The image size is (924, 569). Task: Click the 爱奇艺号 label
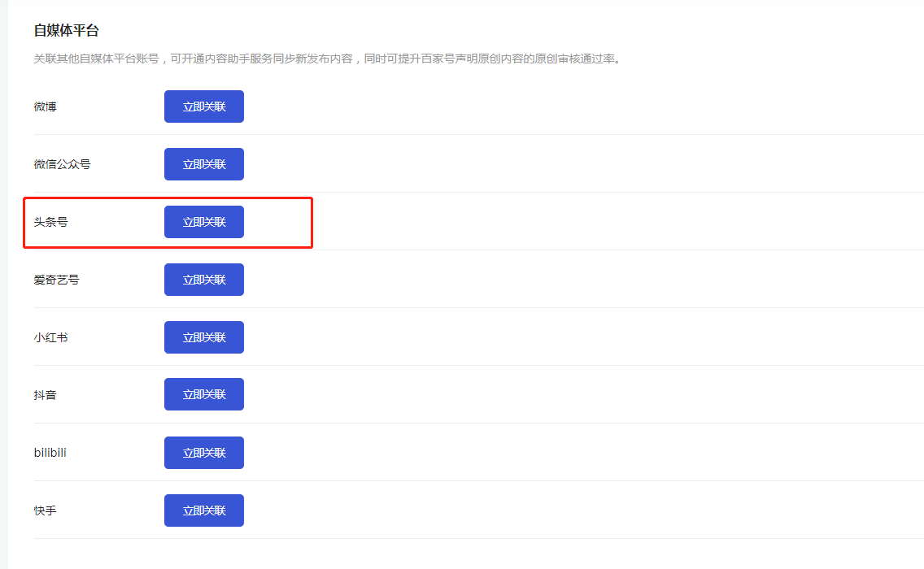(x=57, y=280)
